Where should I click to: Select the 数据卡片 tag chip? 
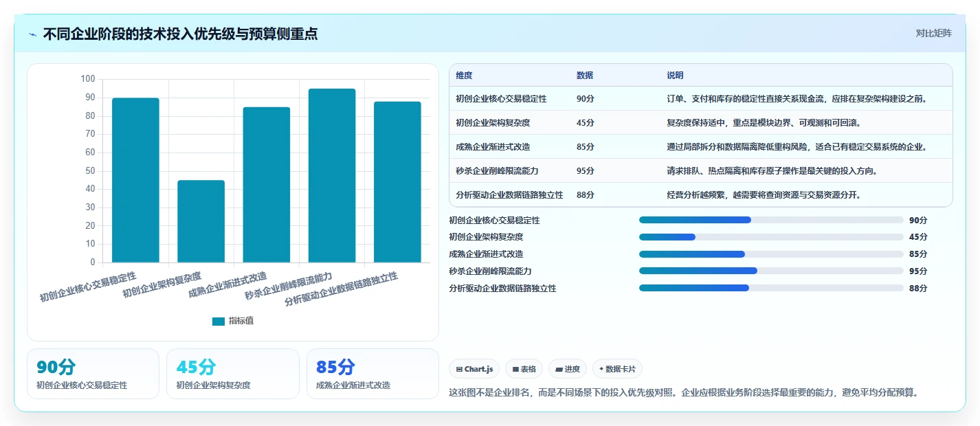(617, 369)
